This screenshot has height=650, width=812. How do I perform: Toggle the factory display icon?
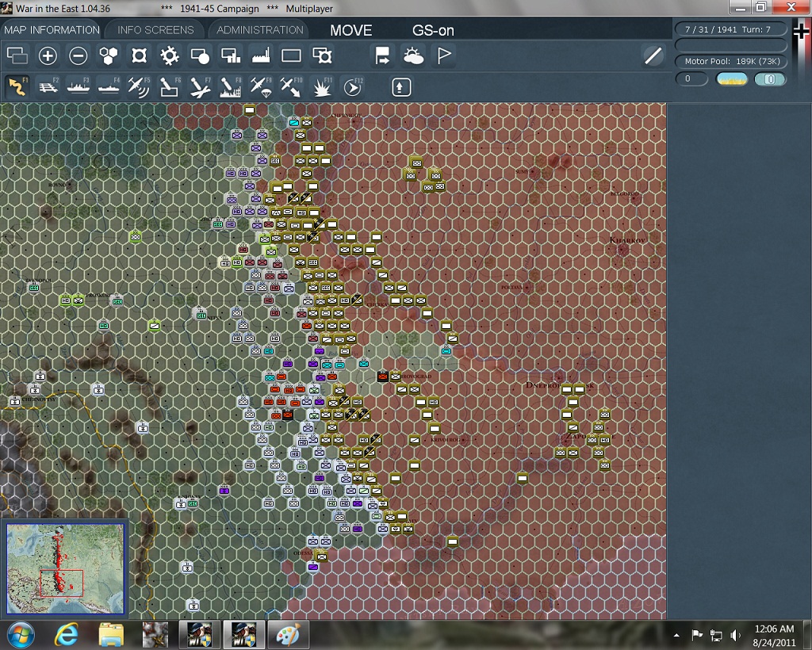[260, 55]
